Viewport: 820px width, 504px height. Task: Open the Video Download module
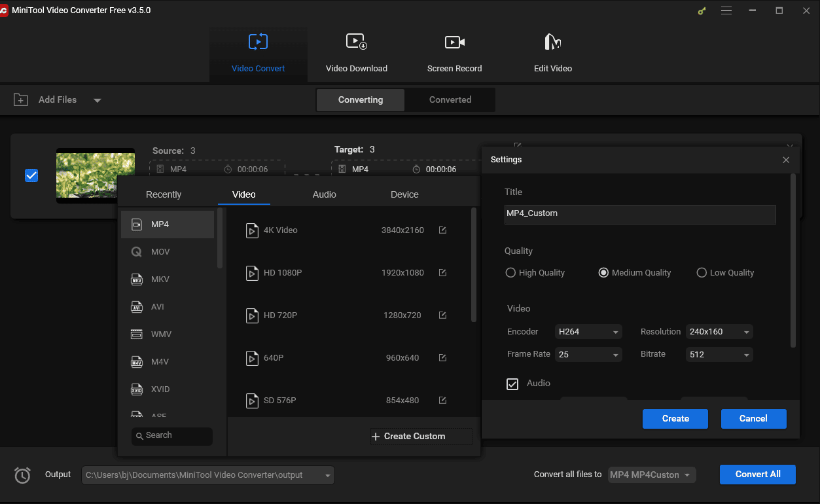(x=356, y=54)
